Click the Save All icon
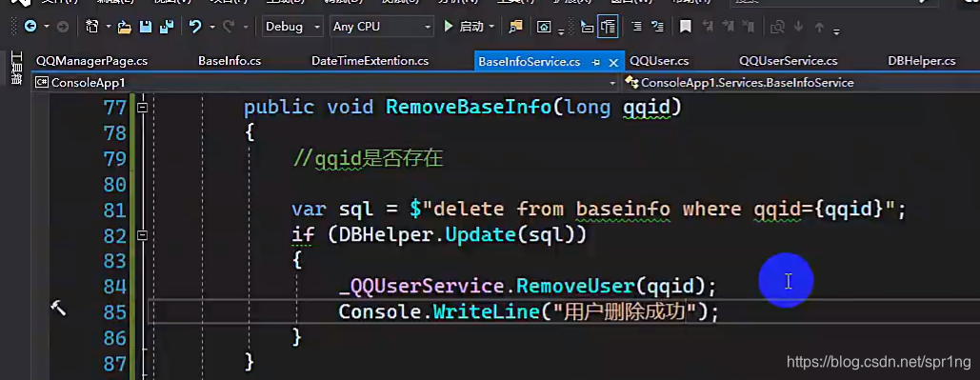The width and height of the screenshot is (980, 380). pos(166,27)
